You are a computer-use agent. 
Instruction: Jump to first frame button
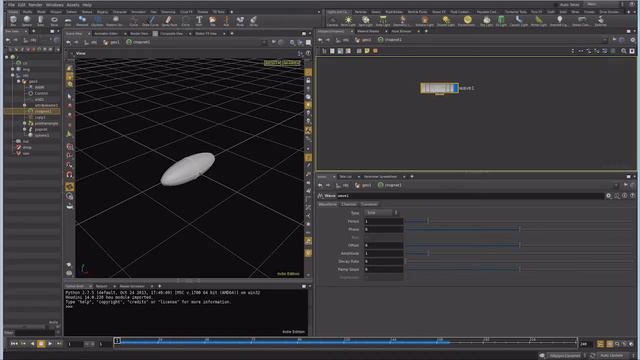[x=14, y=344]
